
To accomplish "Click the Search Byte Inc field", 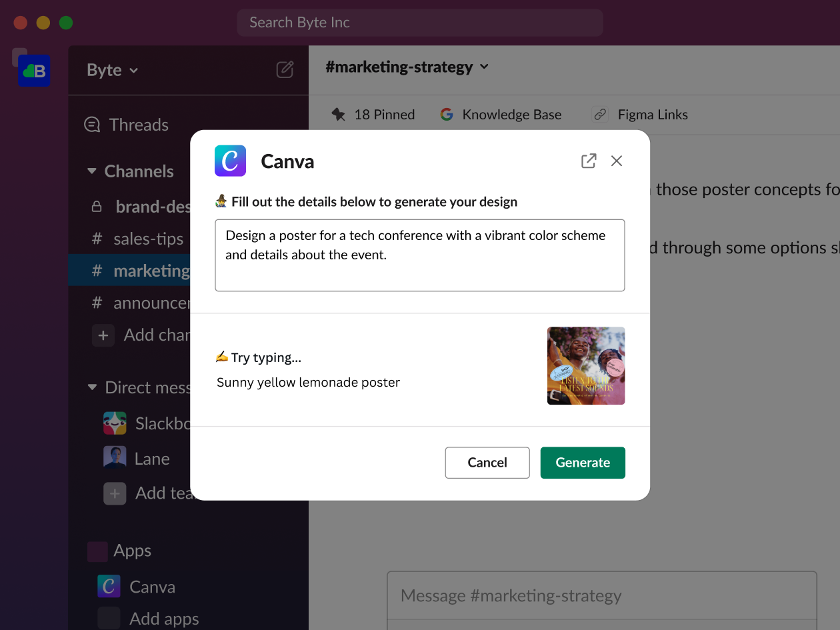I will (420, 23).
